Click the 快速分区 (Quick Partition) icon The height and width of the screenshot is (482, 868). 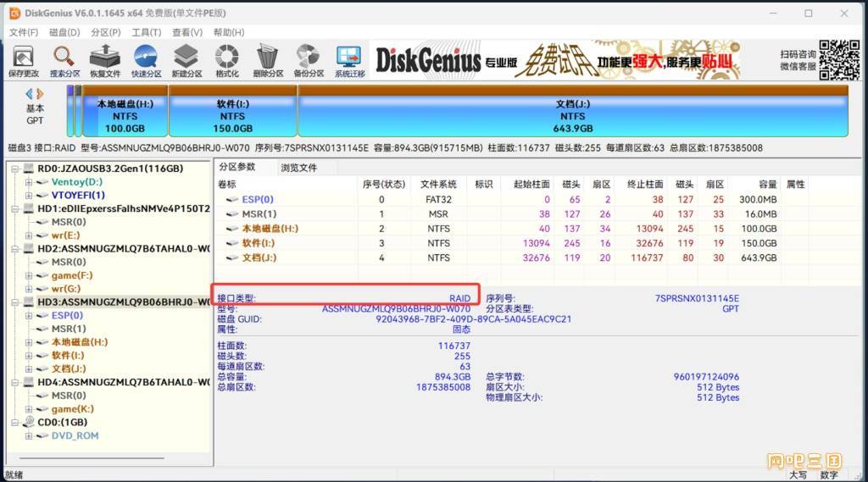(x=145, y=61)
